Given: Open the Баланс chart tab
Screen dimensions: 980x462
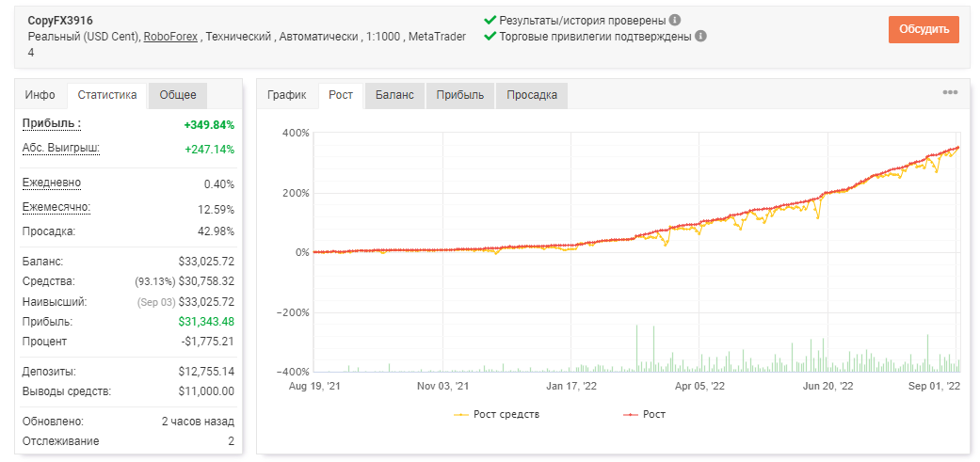Looking at the screenshot, I should (x=394, y=96).
